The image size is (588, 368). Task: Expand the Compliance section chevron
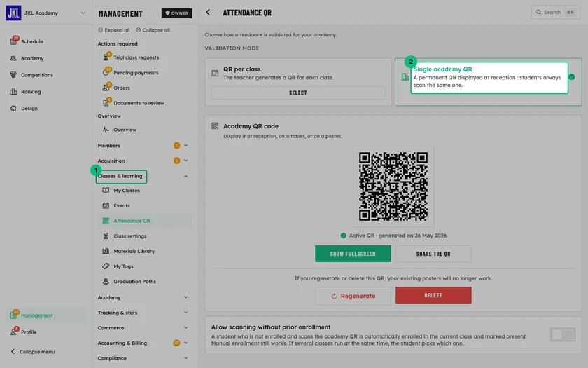tap(185, 358)
